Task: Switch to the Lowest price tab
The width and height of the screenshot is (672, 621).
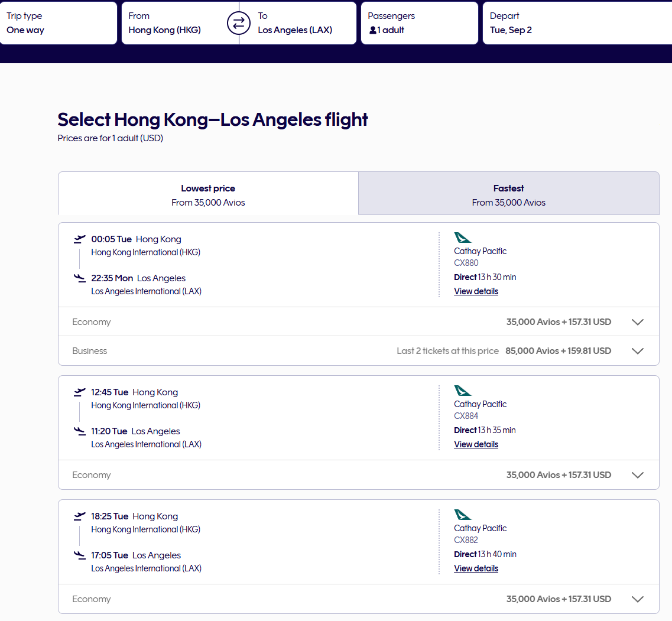Action: 208,193
